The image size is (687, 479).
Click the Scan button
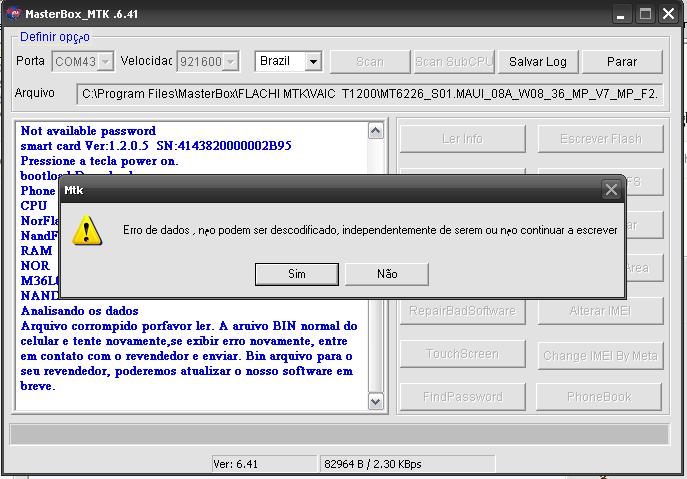(x=370, y=62)
